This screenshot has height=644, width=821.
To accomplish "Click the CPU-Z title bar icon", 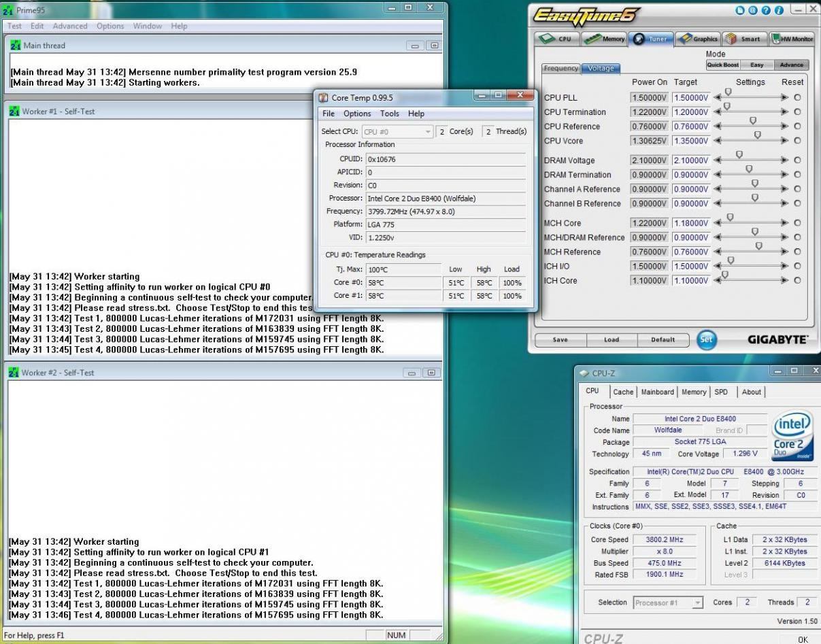I will click(584, 373).
